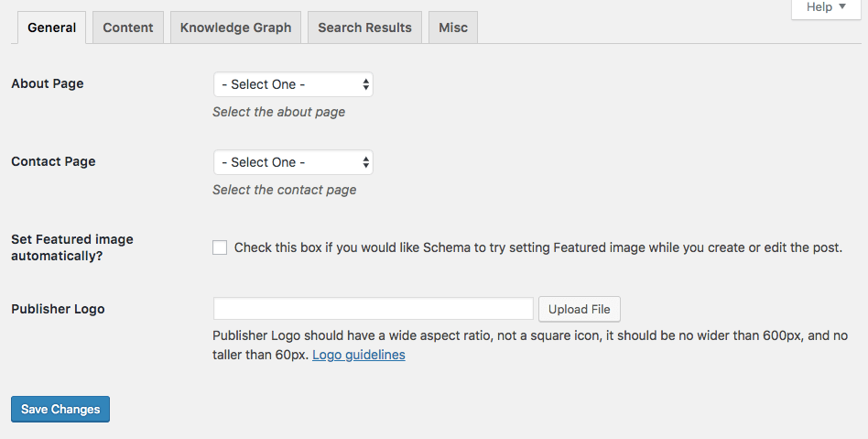Open the Misc settings tab
Image resolution: width=868 pixels, height=439 pixels.
(452, 27)
